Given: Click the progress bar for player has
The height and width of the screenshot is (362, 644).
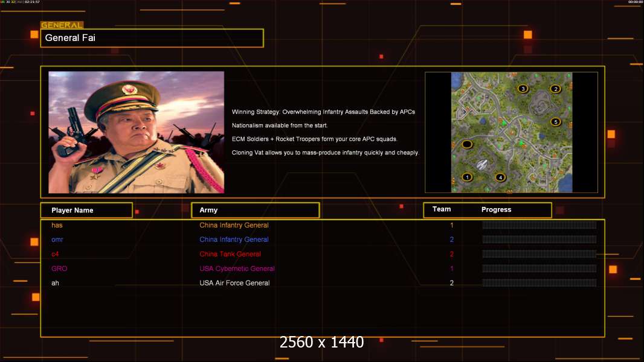Looking at the screenshot, I should (539, 225).
